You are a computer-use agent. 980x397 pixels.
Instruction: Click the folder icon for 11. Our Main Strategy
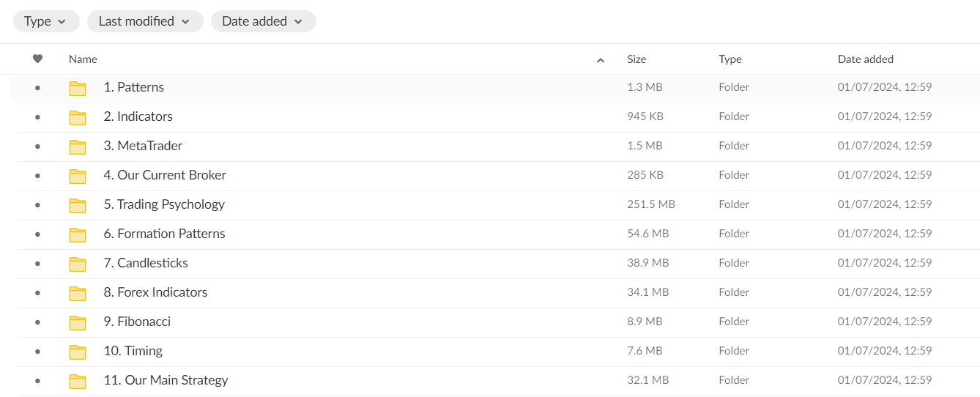click(78, 381)
